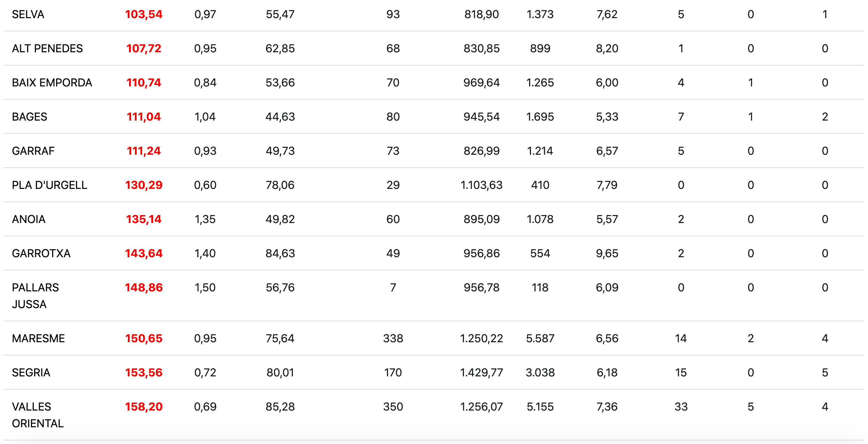Select the MARESME row label
868x444 pixels.
tap(38, 338)
